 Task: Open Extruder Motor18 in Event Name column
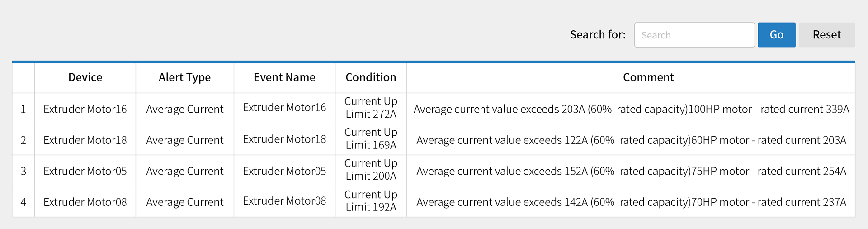284,139
